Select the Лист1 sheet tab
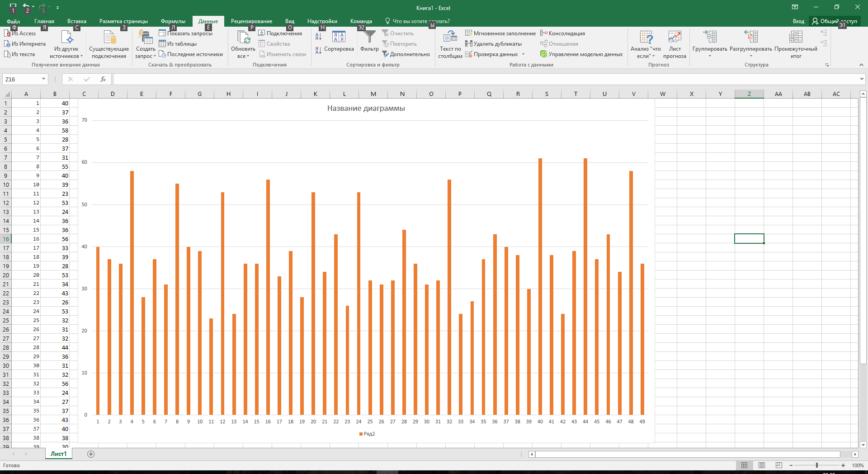 [58, 454]
